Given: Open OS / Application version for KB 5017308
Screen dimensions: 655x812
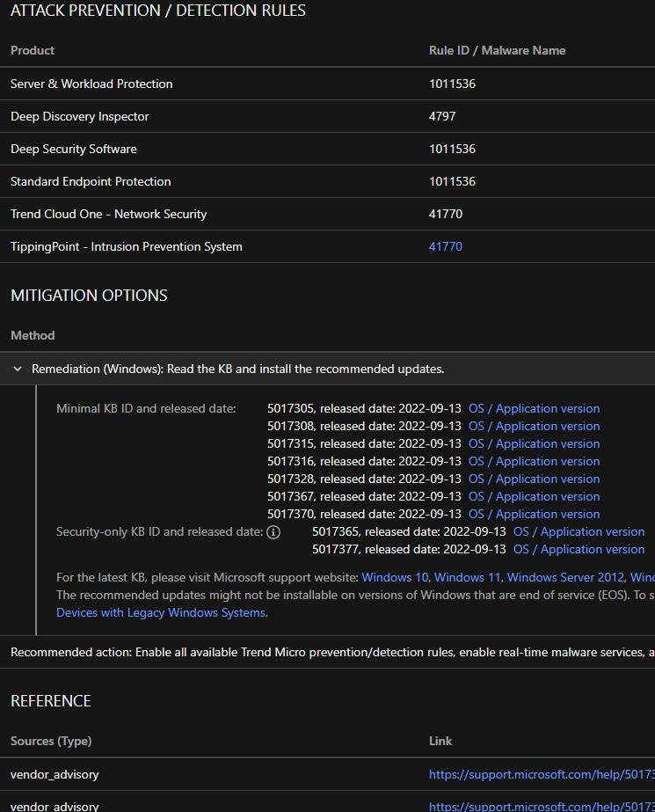Looking at the screenshot, I should [x=534, y=427].
